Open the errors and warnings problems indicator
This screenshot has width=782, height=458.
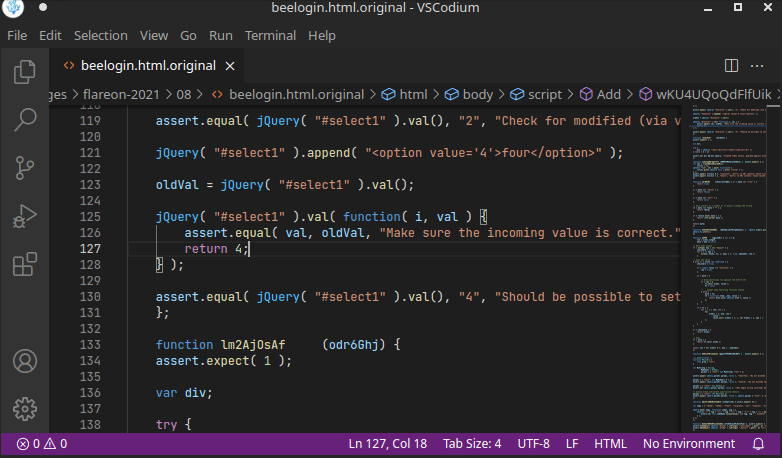click(x=42, y=444)
